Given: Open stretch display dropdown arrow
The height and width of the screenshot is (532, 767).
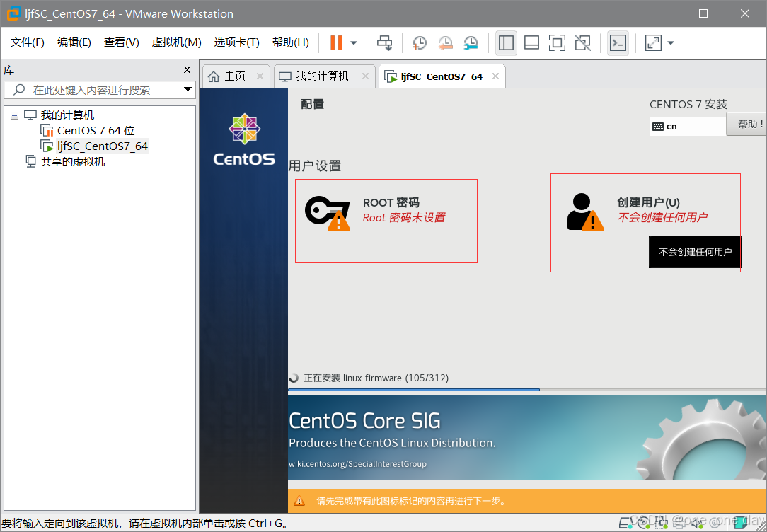Looking at the screenshot, I should pos(671,43).
